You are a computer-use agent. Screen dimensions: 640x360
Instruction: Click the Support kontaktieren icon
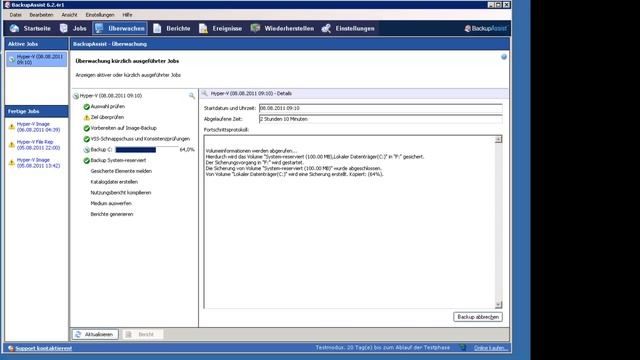click(x=11, y=348)
